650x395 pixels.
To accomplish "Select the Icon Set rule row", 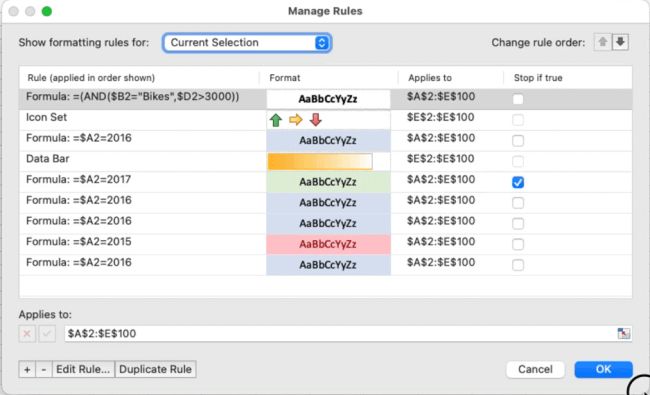I will [325, 120].
